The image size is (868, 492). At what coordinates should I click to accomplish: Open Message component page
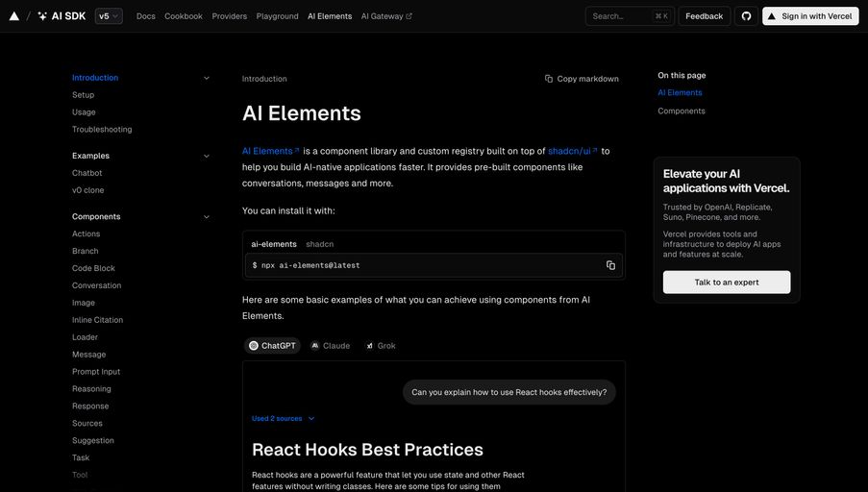coord(88,355)
